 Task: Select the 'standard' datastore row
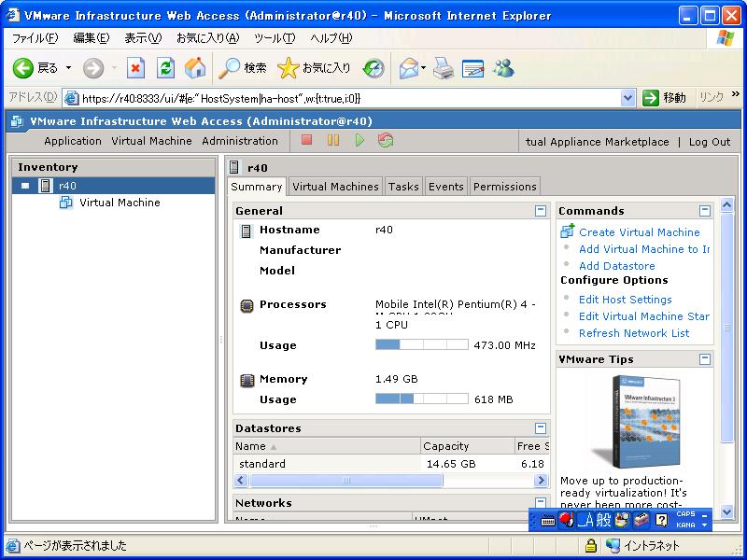coord(391,464)
